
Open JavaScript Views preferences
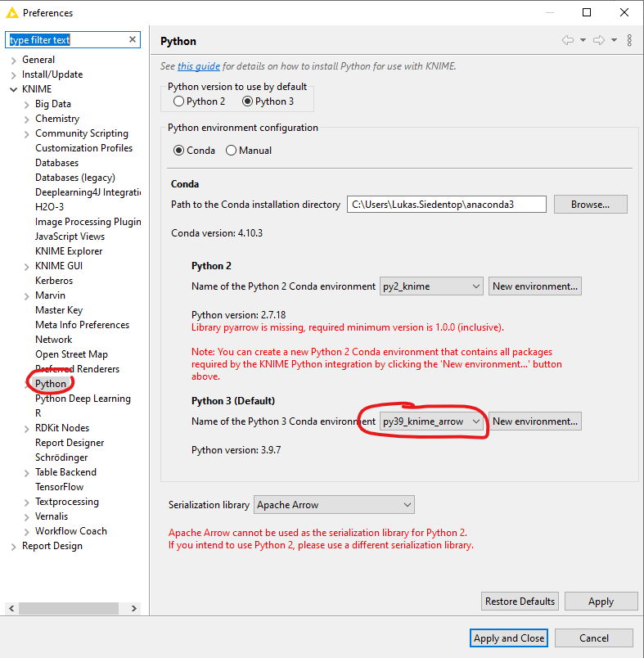coord(70,237)
